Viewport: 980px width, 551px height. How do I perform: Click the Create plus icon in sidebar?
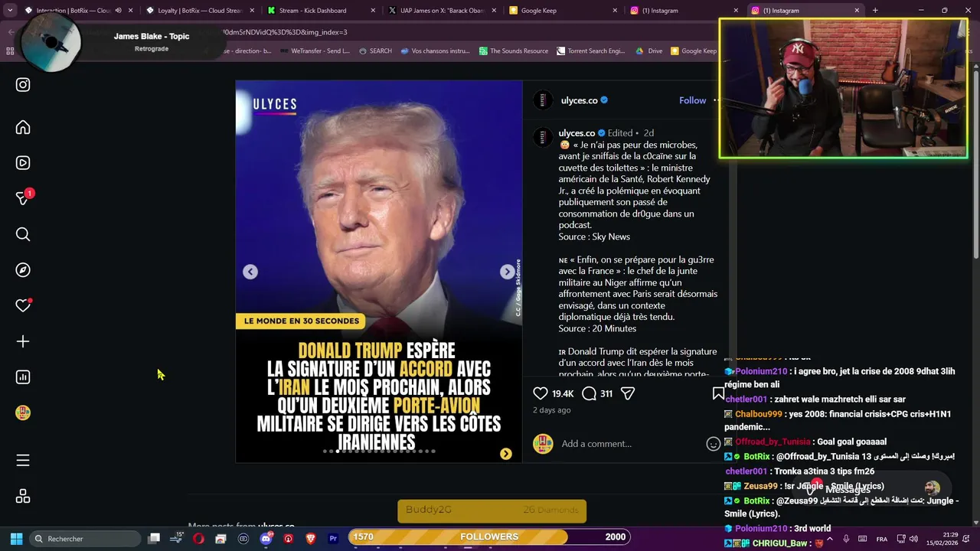23,341
